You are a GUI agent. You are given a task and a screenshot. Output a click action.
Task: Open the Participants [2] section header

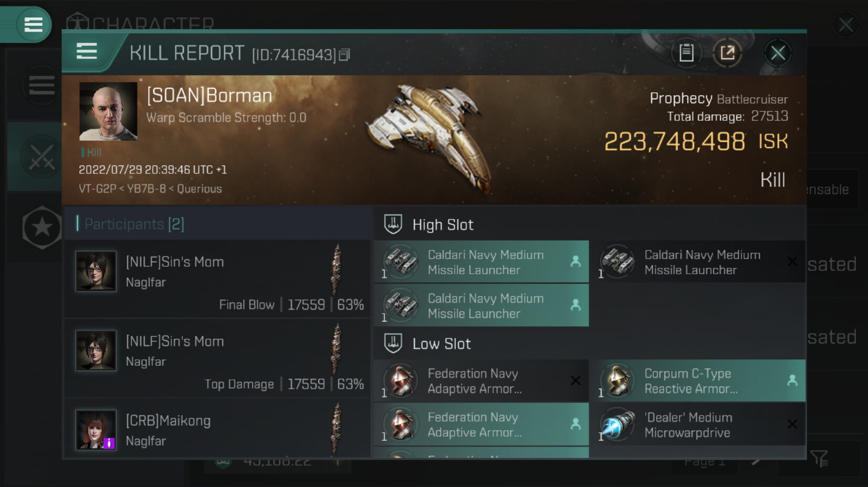click(x=134, y=224)
